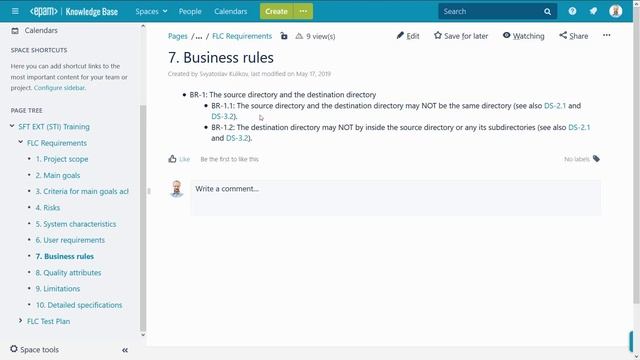Open the People menu
This screenshot has width=640, height=360.
[190, 11]
